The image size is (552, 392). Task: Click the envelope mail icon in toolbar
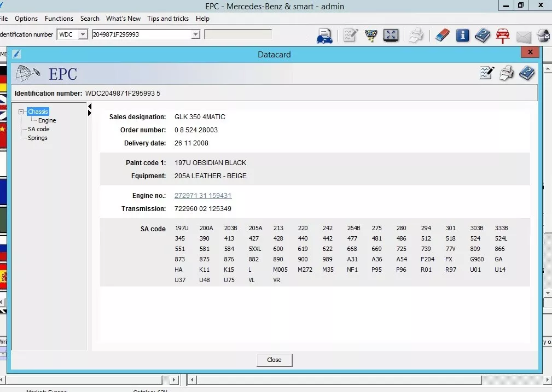[524, 37]
